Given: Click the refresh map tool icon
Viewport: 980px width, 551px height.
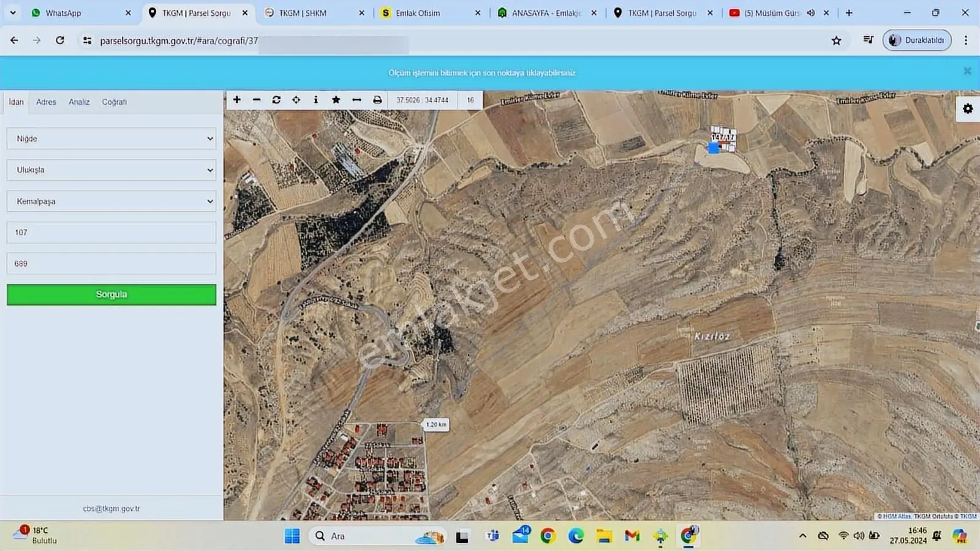Looking at the screenshot, I should click(x=276, y=100).
